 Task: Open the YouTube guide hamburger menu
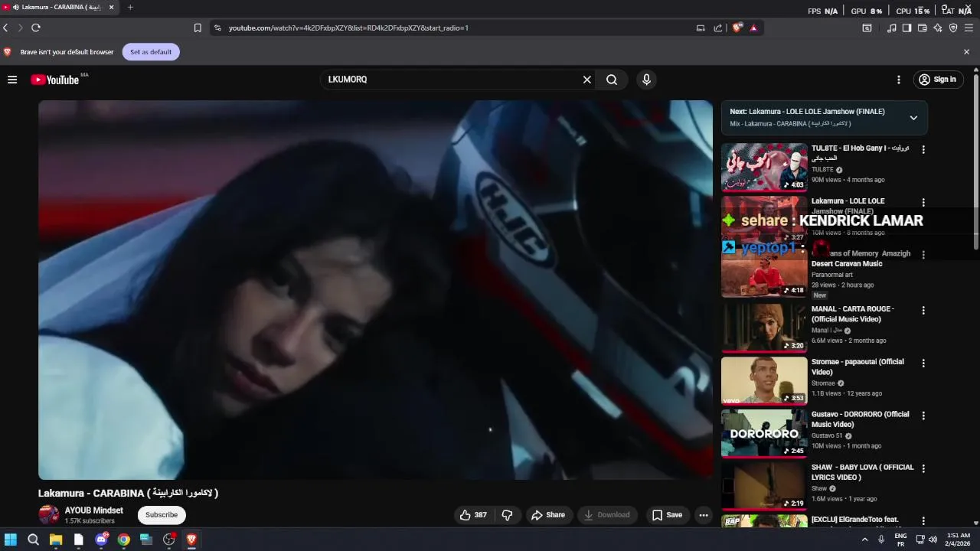12,80
